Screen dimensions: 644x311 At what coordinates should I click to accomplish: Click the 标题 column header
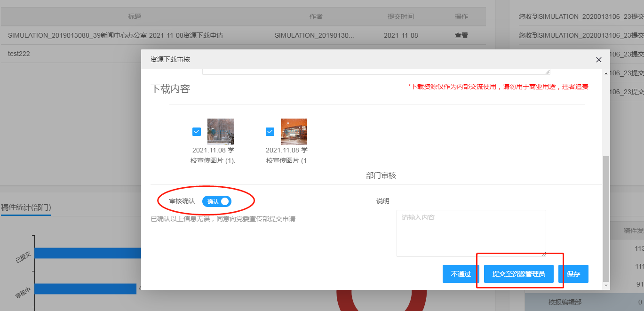[134, 16]
